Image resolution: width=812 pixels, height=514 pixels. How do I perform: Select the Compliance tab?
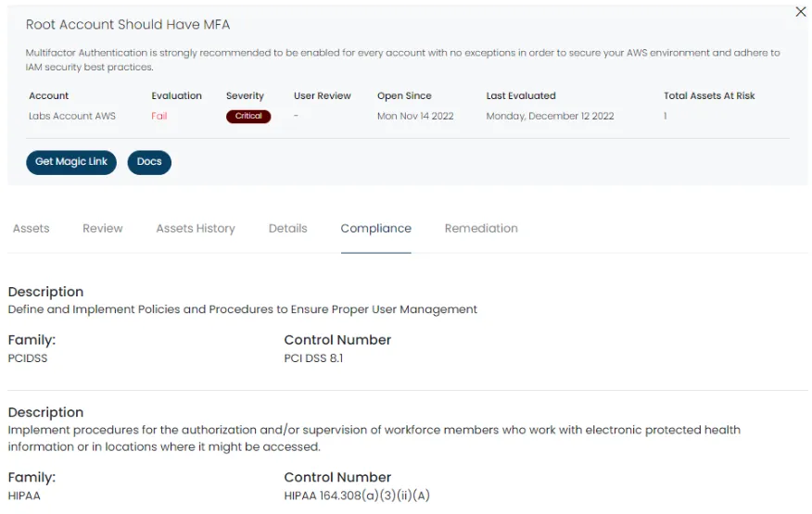click(375, 229)
